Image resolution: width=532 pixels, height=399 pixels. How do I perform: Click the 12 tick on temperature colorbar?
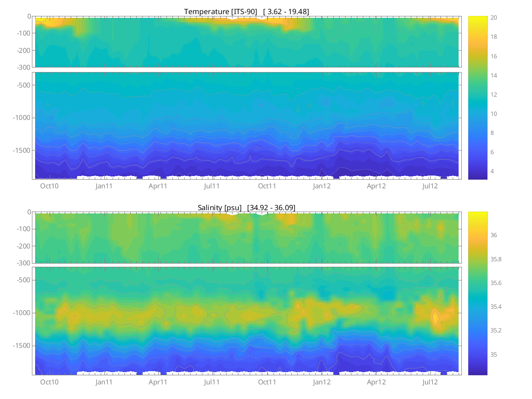tap(493, 94)
